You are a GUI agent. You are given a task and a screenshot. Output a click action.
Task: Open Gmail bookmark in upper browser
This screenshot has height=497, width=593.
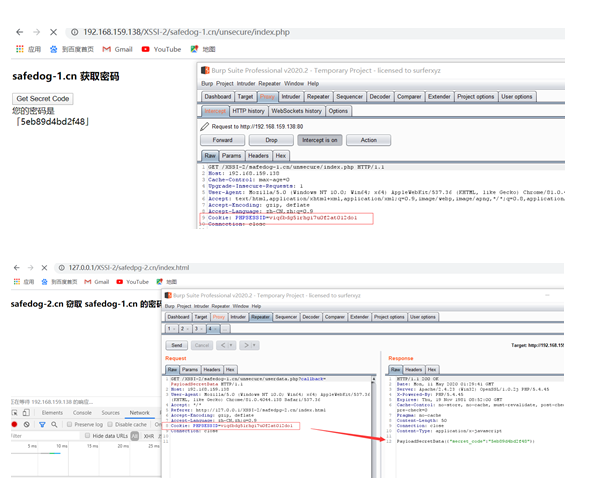pos(117,49)
